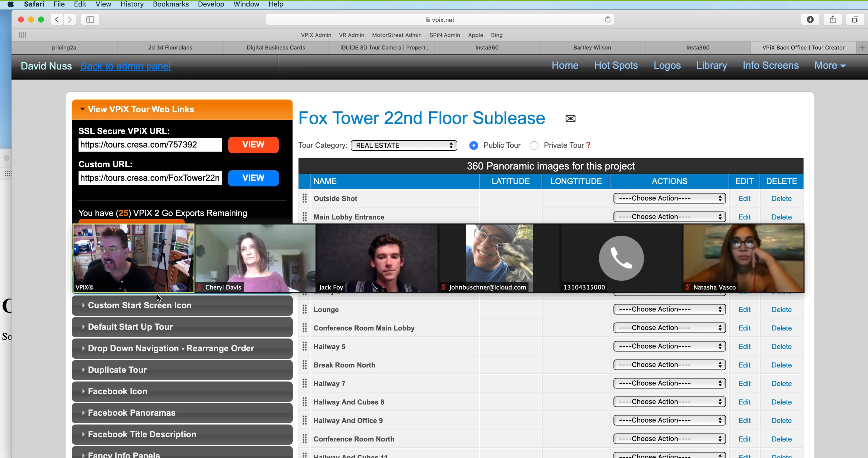Expand the Facebook Icon section
This screenshot has width=868, height=458.
pyautogui.click(x=182, y=391)
